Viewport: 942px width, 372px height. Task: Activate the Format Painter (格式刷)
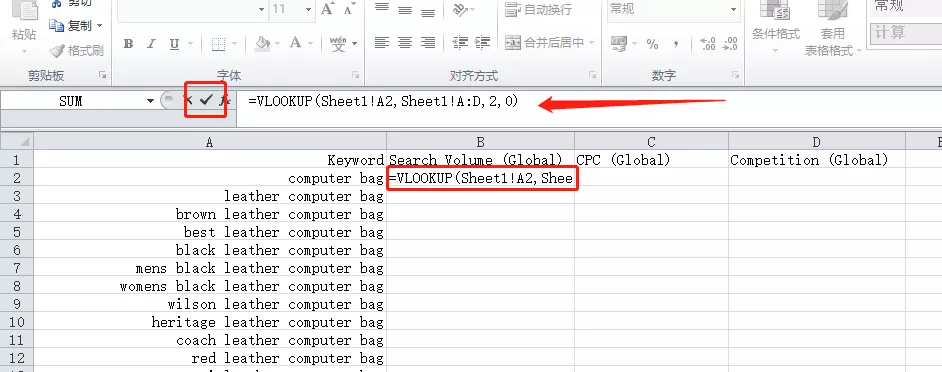(76, 51)
